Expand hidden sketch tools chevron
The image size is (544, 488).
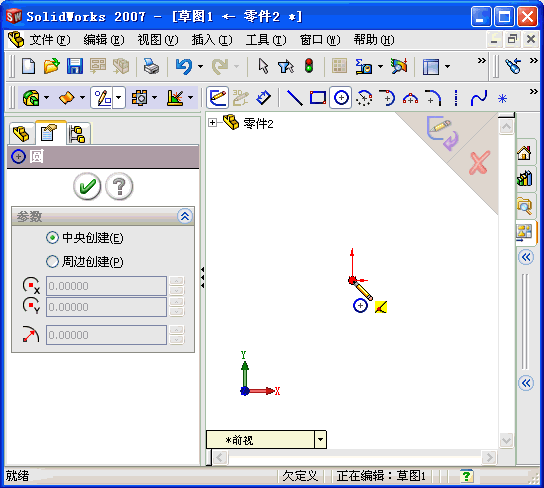click(534, 92)
